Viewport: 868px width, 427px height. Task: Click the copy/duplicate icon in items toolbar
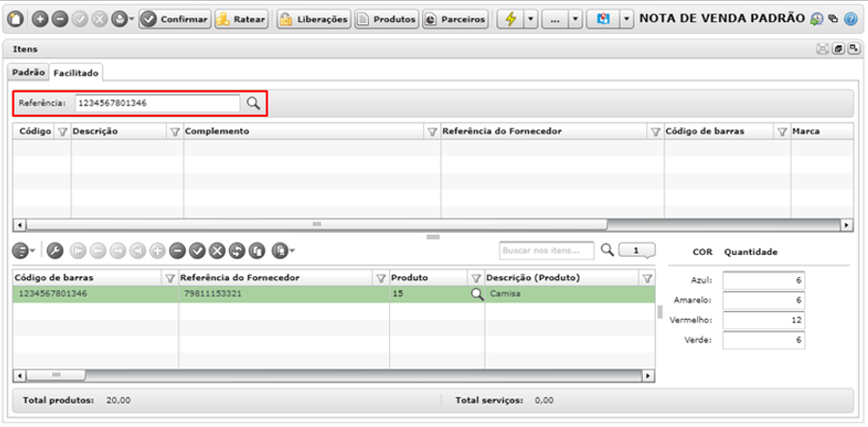(256, 251)
